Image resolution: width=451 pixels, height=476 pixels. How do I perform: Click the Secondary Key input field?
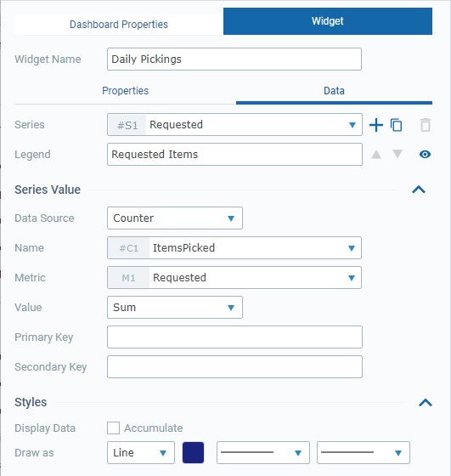point(234,366)
